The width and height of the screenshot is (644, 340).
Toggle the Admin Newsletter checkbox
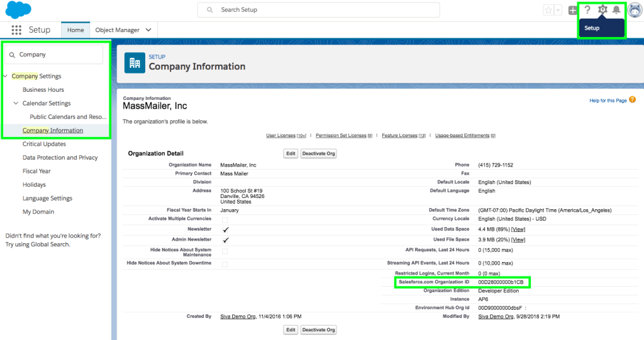point(226,240)
